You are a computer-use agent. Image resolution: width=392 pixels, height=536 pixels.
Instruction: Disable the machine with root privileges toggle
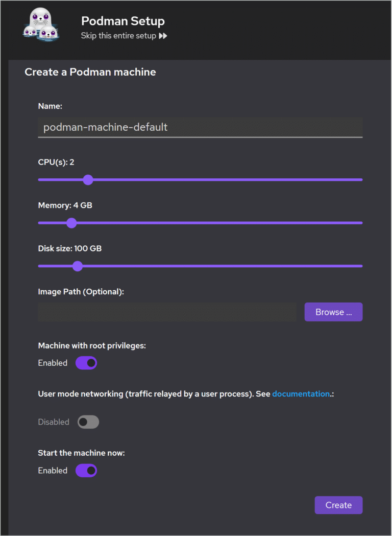(x=86, y=363)
